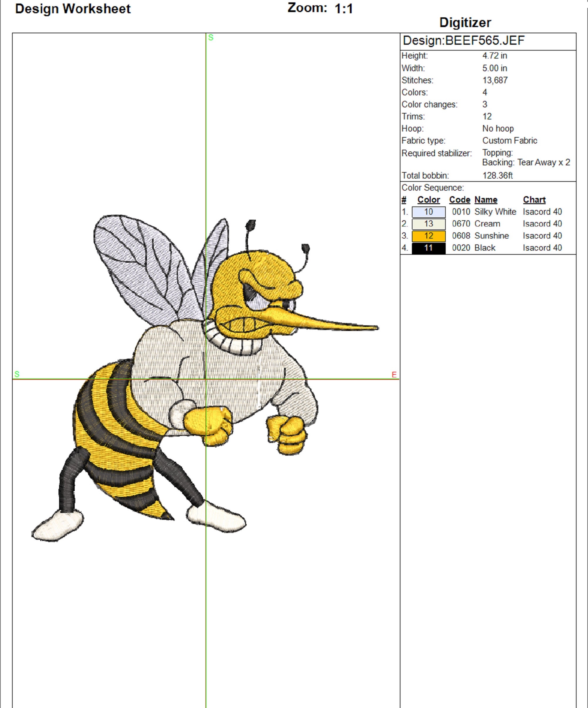Screen dimensions: 588x708
Task: Click the 'Chart' column header
Action: [534, 200]
